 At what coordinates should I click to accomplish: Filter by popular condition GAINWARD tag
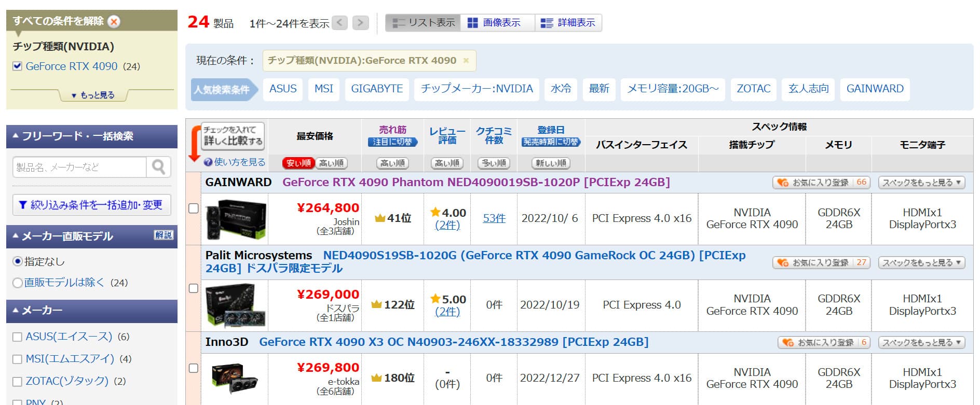pos(875,89)
